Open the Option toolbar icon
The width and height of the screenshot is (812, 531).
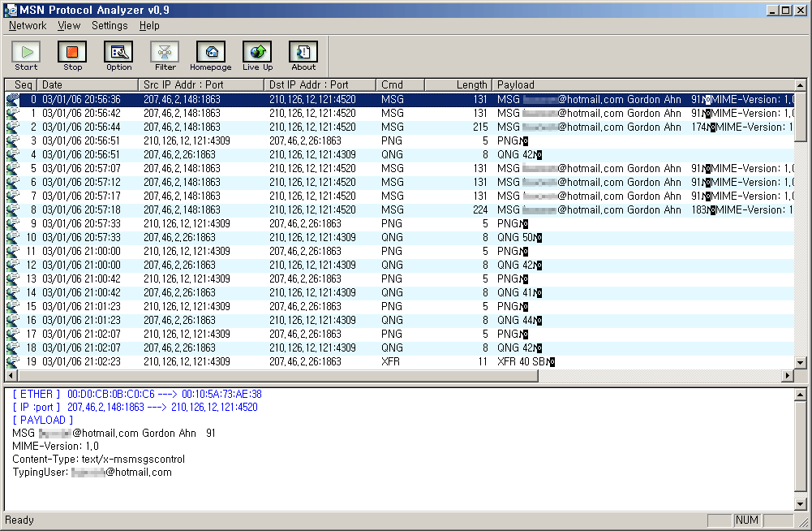(118, 56)
